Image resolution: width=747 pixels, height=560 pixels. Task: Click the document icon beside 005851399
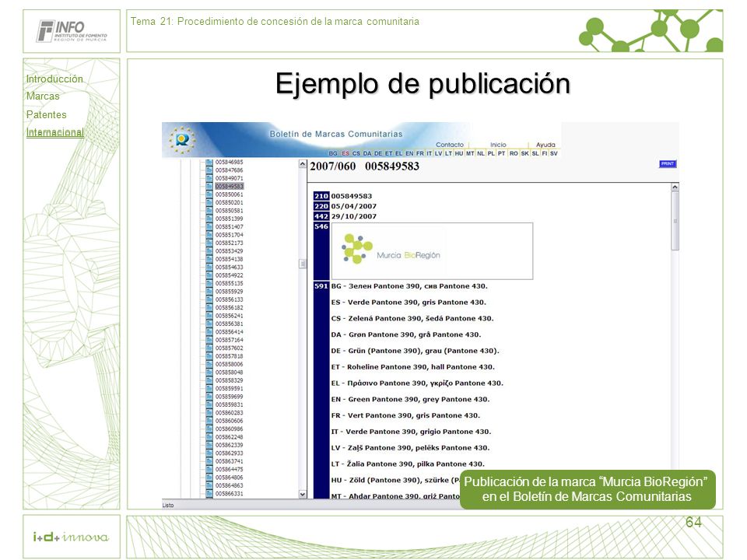click(209, 219)
